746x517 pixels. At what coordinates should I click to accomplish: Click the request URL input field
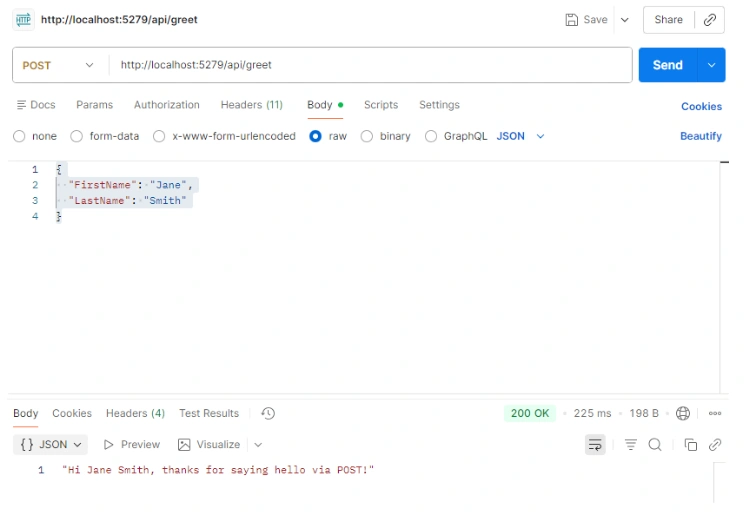pos(370,65)
